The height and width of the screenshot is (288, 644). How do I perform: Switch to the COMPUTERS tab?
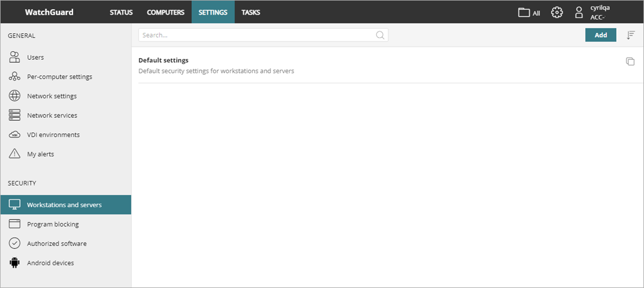166,13
